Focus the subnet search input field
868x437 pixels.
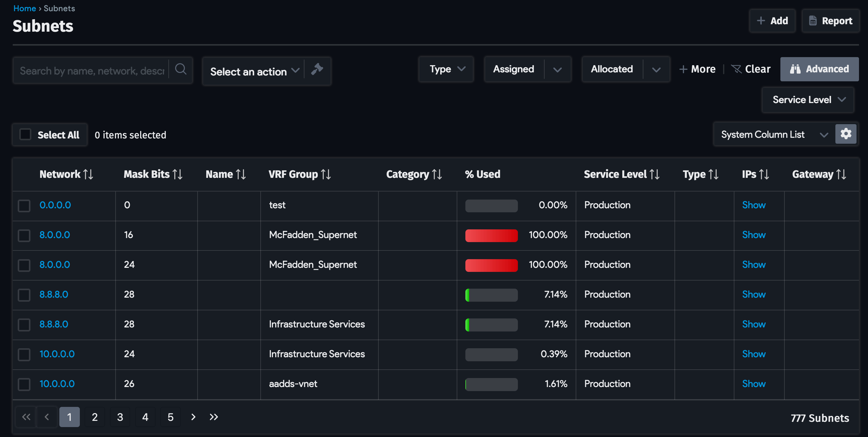coord(92,71)
